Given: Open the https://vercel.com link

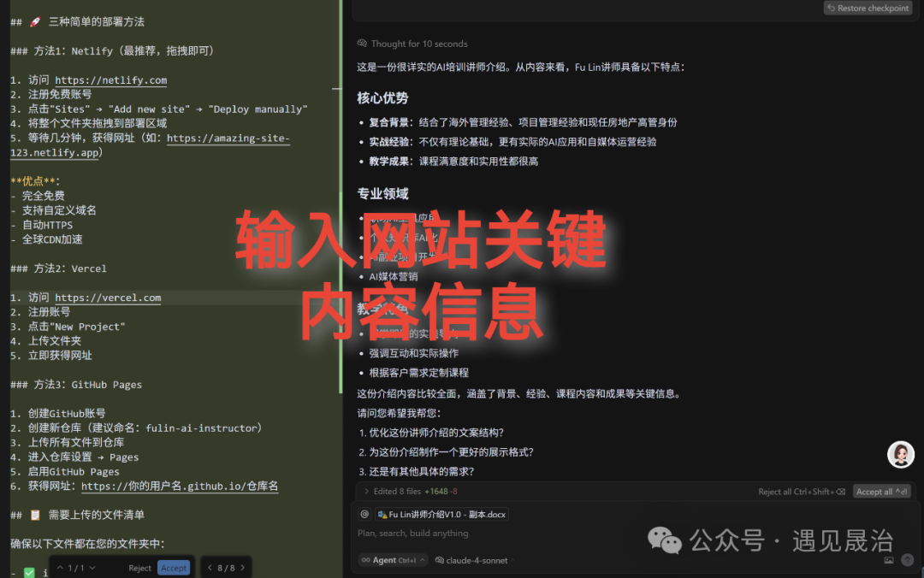Looking at the screenshot, I should (108, 298).
